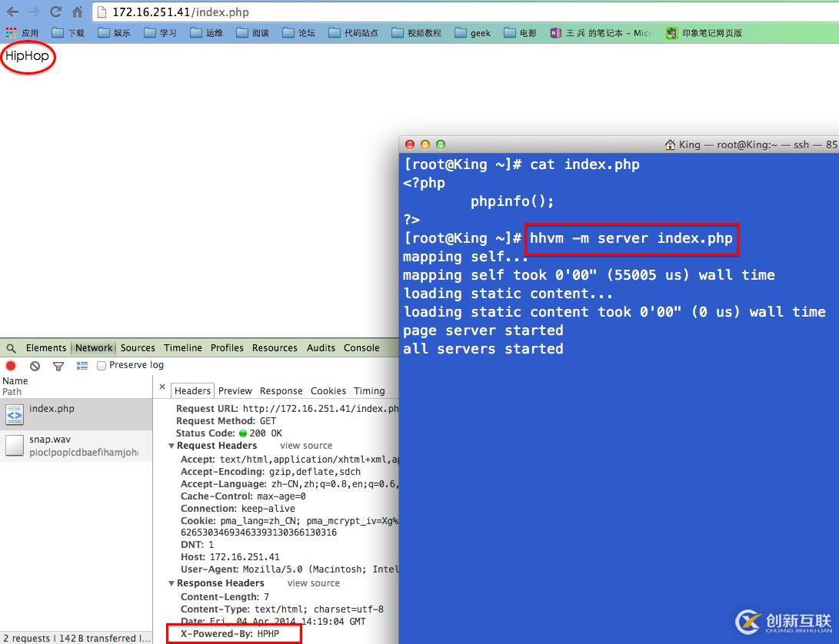The height and width of the screenshot is (644, 839).
Task: Select the Timing details tab
Action: (369, 391)
